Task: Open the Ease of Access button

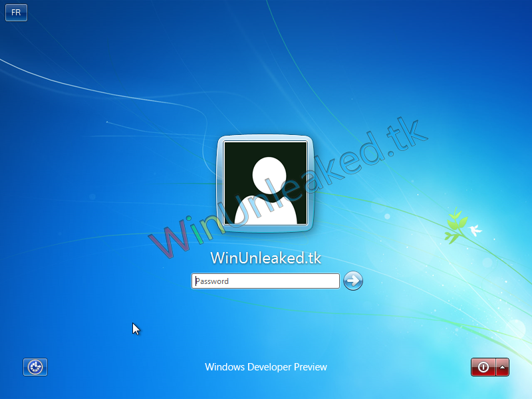Action: click(35, 367)
